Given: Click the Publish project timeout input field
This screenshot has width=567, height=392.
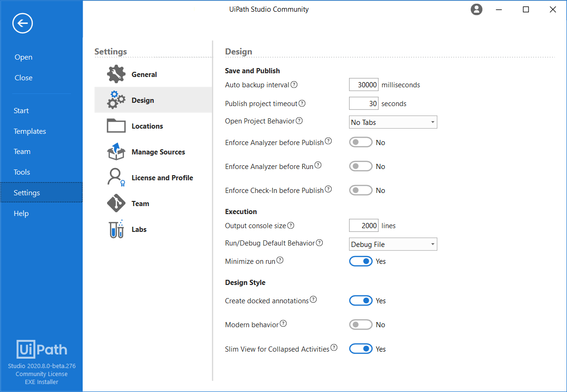Looking at the screenshot, I should pos(364,103).
